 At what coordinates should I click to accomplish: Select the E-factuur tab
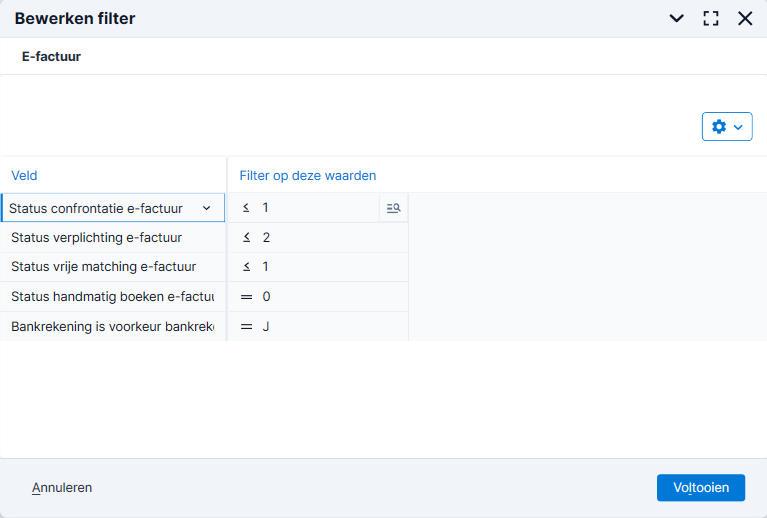click(51, 57)
